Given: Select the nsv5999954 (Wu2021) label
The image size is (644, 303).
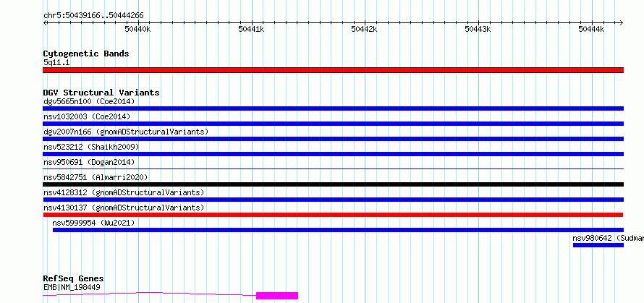Looking at the screenshot, I should tap(93, 223).
